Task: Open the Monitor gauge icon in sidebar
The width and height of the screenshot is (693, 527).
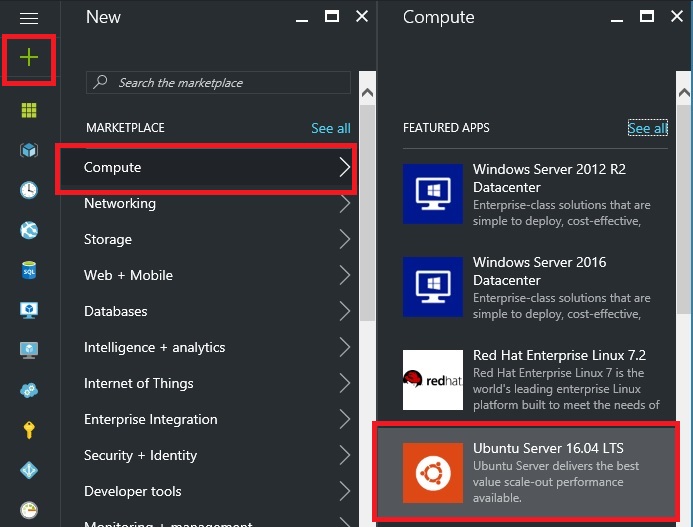Action: (x=29, y=510)
